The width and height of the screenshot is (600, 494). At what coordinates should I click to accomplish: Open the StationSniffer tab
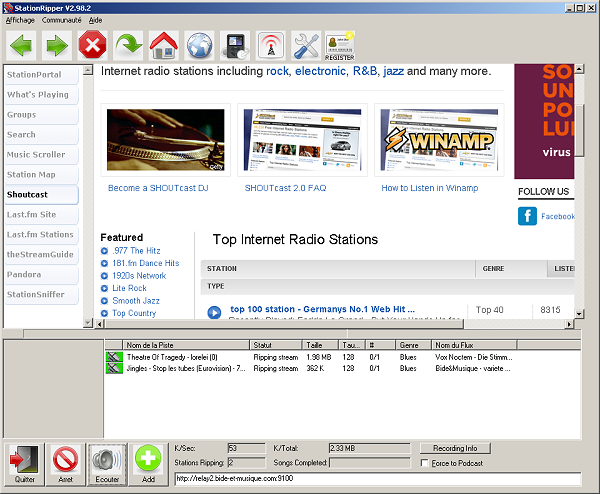41,294
